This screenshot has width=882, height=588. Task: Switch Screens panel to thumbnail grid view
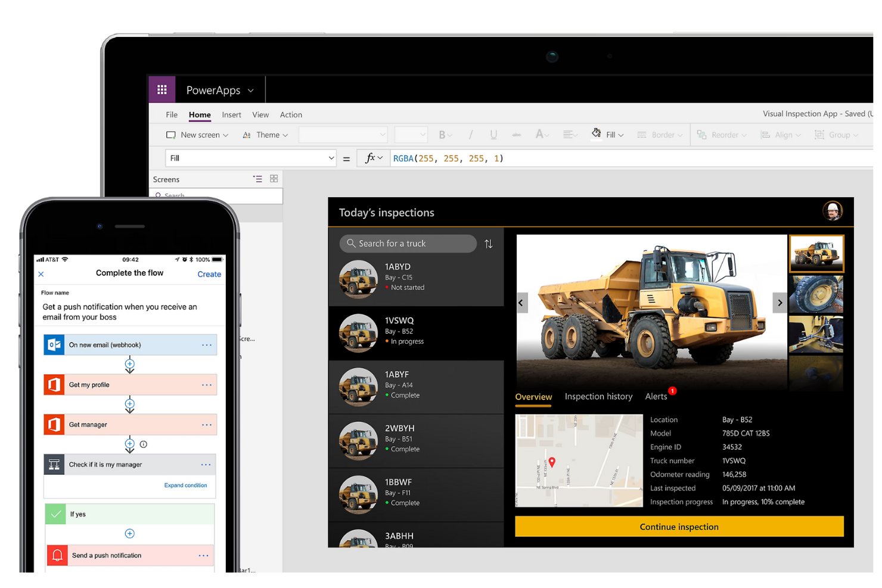coord(274,179)
